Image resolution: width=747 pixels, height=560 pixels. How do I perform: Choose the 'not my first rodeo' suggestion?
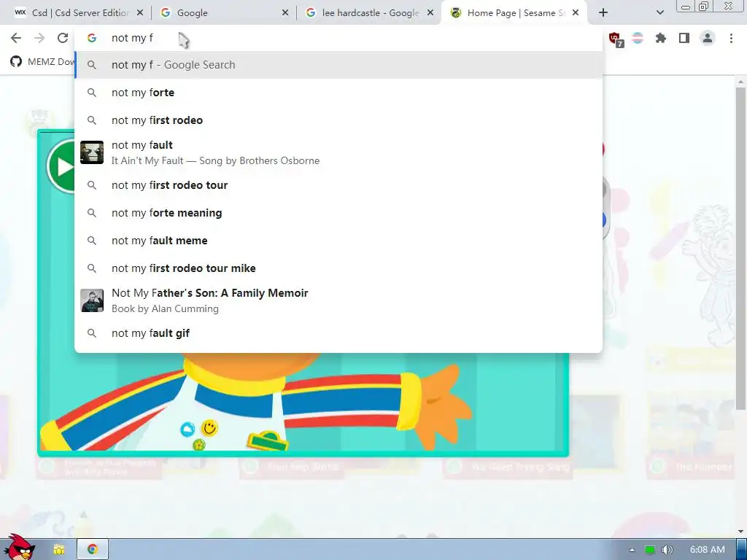(x=338, y=120)
